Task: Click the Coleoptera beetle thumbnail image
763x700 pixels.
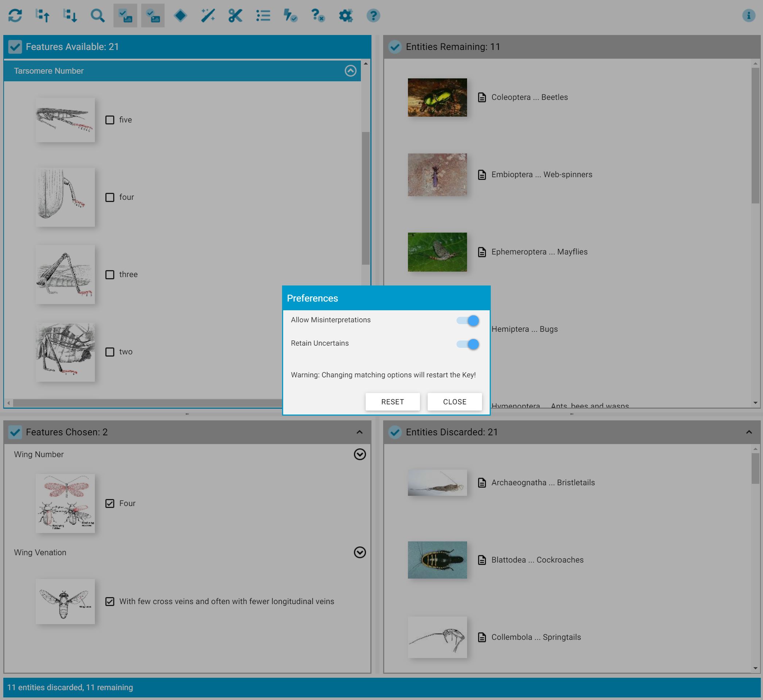Action: (x=438, y=97)
